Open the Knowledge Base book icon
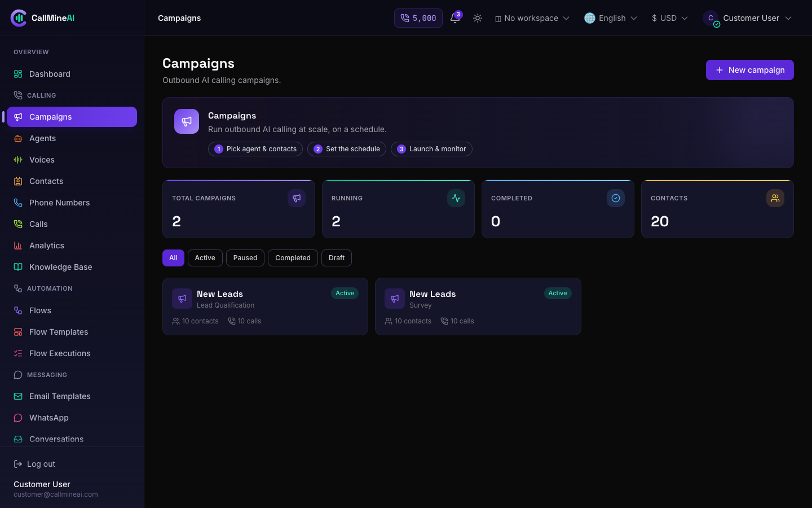 tap(18, 267)
